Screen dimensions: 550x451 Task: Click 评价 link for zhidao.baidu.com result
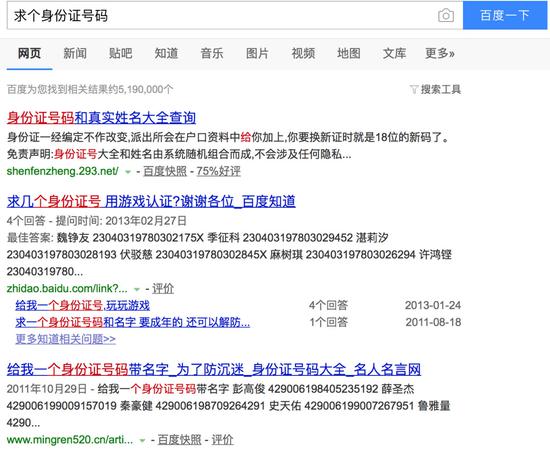tap(163, 289)
